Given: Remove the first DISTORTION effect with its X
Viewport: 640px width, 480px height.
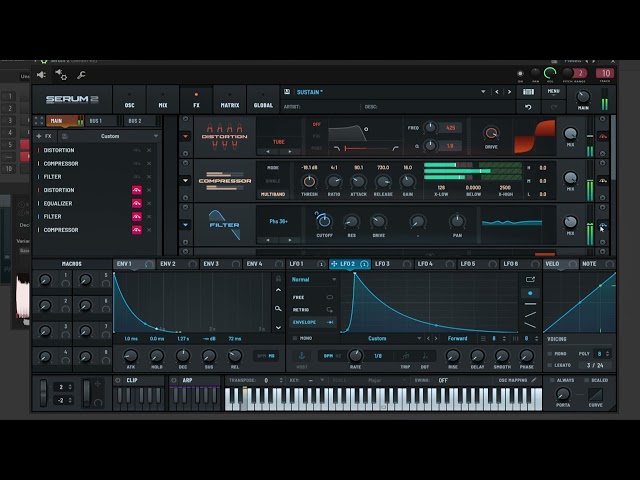Looking at the screenshot, I should point(149,150).
